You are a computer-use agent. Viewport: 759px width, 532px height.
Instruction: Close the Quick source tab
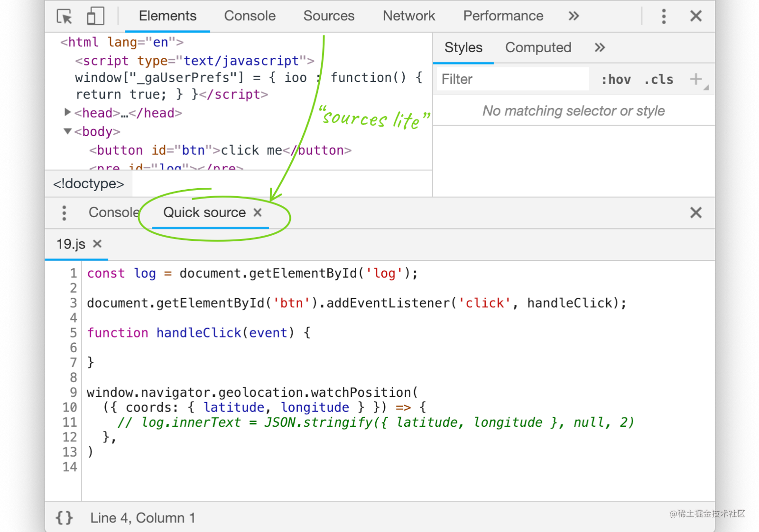(x=258, y=212)
